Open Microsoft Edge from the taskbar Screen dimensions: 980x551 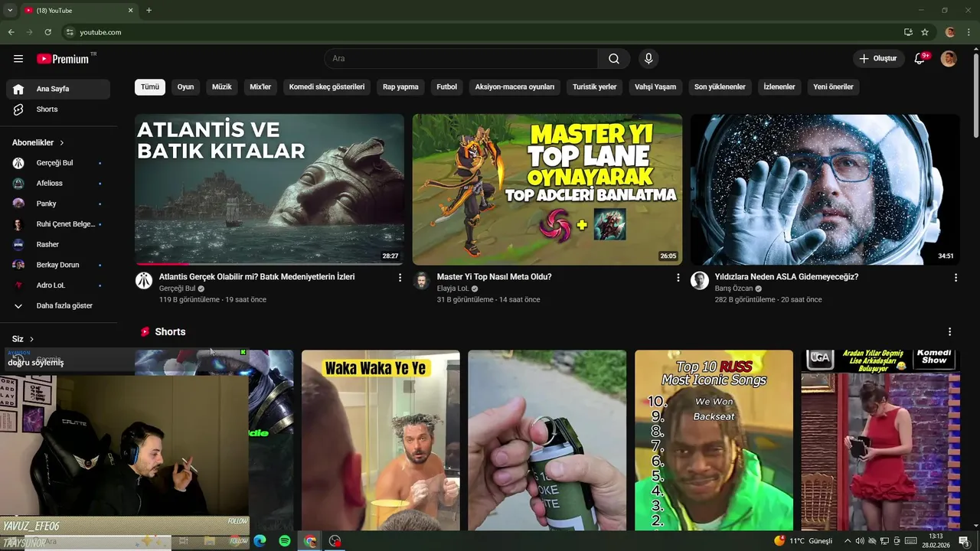pos(260,541)
